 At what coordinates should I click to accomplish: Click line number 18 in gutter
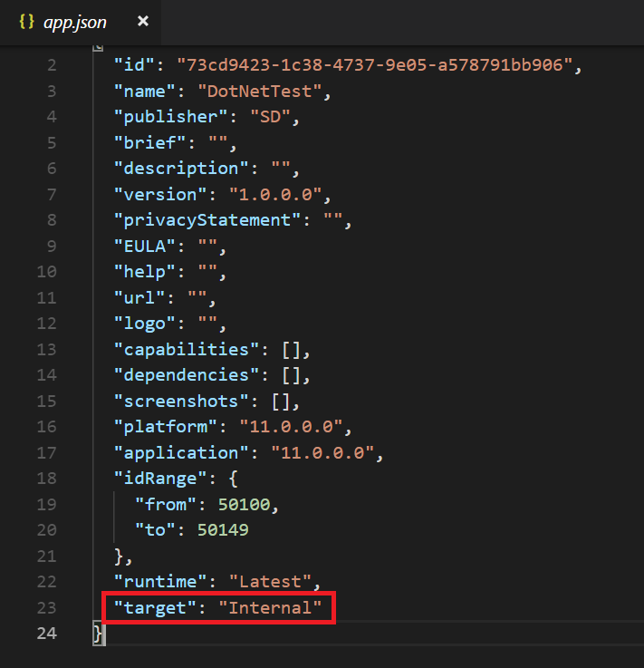tap(46, 478)
